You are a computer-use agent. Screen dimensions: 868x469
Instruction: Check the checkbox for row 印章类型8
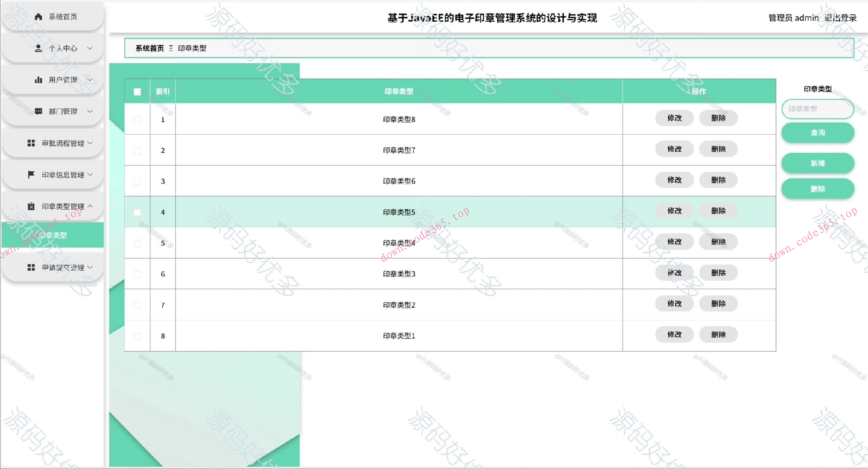coord(137,119)
